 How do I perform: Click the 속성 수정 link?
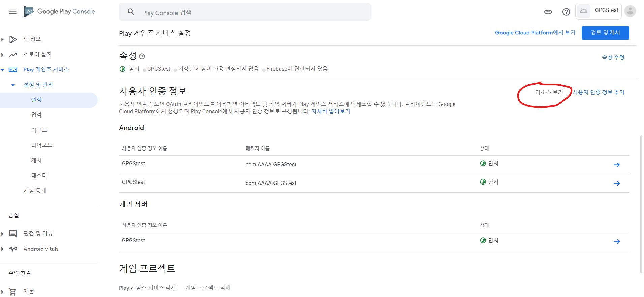tap(613, 57)
